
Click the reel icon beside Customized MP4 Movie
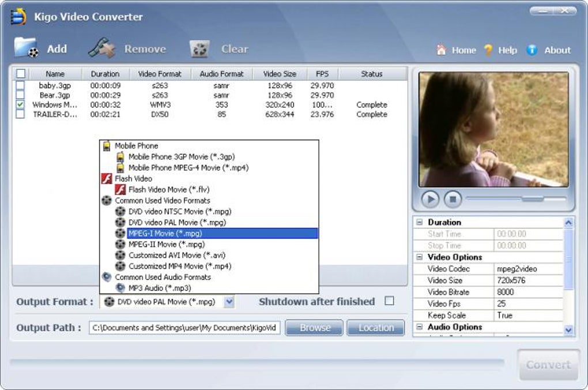point(120,266)
